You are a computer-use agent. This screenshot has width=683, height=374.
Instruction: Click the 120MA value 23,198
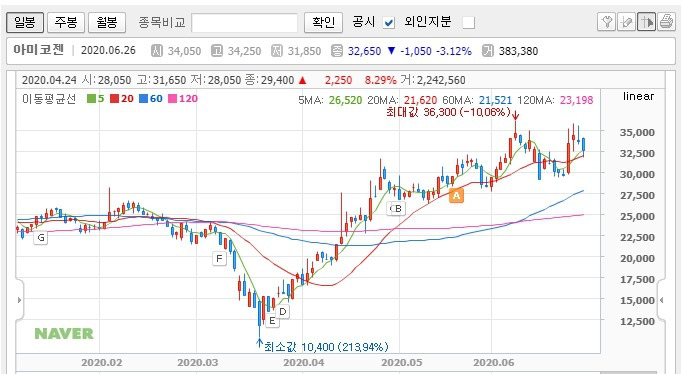point(576,101)
